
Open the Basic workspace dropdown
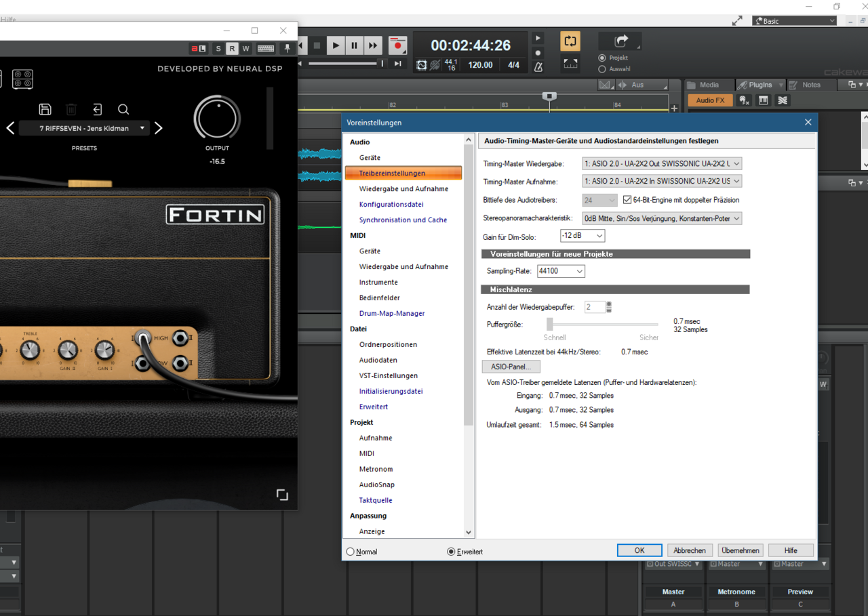pyautogui.click(x=794, y=21)
